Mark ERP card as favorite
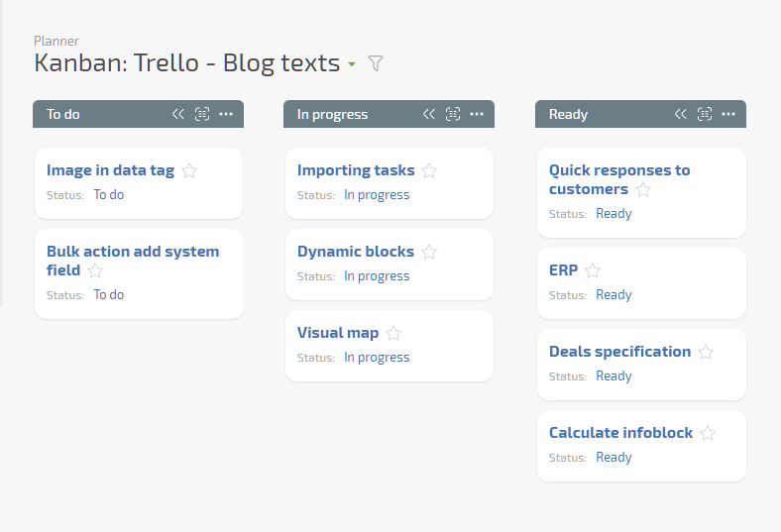This screenshot has height=532, width=781. tap(593, 270)
